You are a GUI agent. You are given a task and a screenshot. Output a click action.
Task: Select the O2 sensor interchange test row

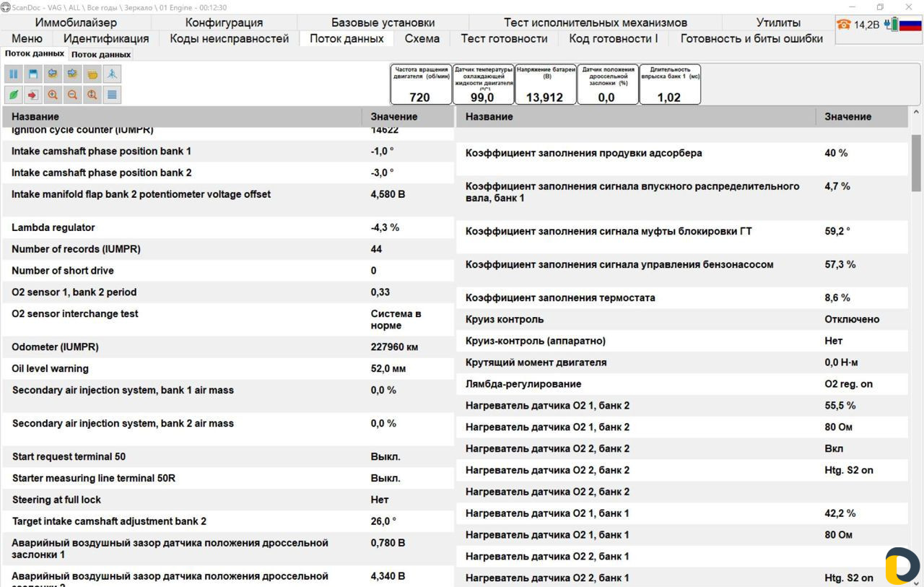pos(228,320)
